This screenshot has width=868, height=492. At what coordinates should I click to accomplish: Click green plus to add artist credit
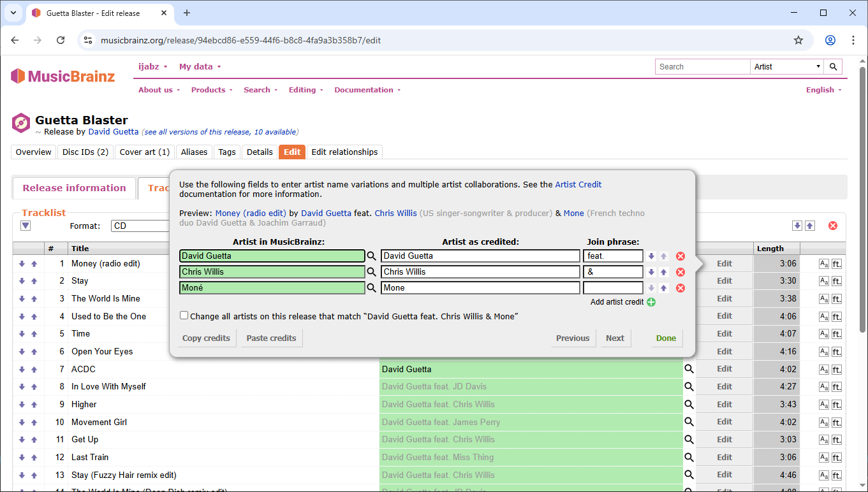[651, 302]
